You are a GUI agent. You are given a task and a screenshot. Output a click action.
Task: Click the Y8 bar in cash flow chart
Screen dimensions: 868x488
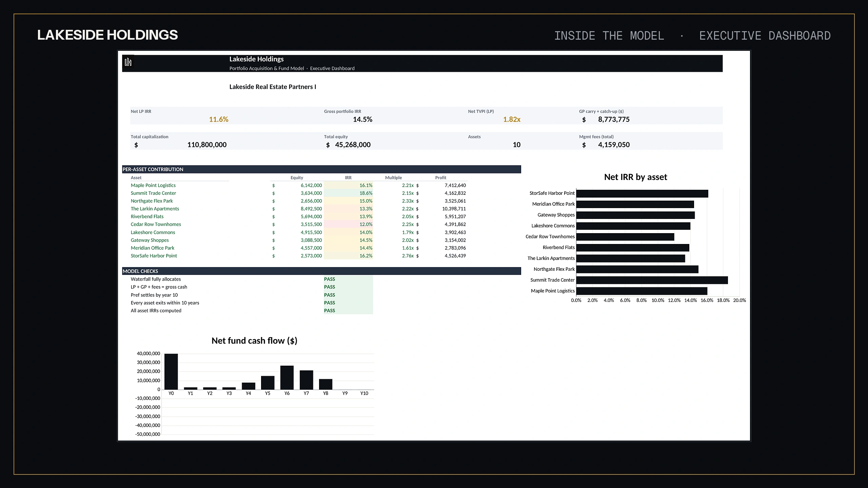pyautogui.click(x=325, y=384)
